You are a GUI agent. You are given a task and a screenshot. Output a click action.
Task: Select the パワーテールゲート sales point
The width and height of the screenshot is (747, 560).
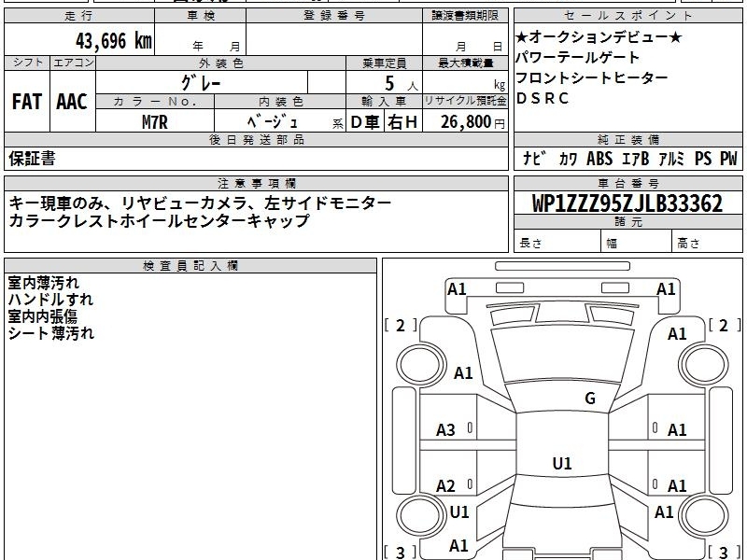tap(577, 58)
